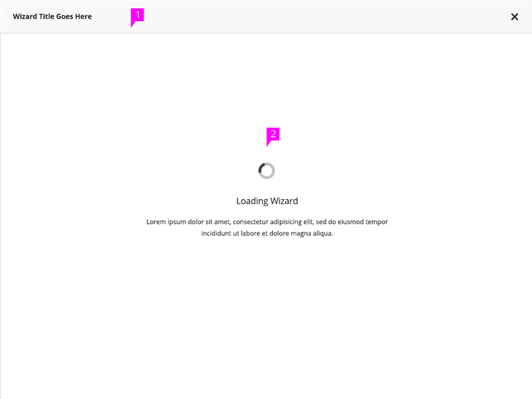Image resolution: width=532 pixels, height=399 pixels.
Task: Click the 'Wizard Title Goes Here' title
Action: point(52,17)
